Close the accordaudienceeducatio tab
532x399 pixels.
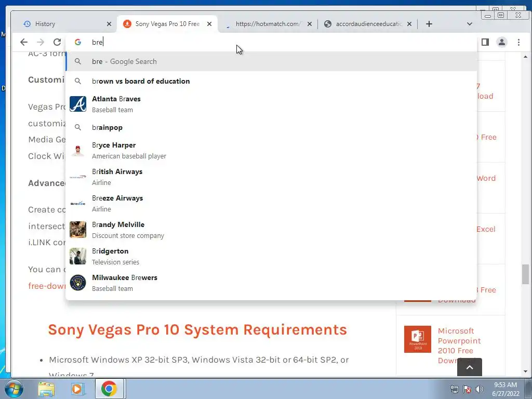coord(409,24)
